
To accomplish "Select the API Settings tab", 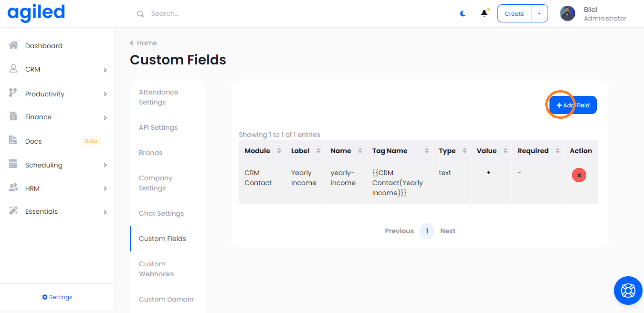I will pos(158,127).
